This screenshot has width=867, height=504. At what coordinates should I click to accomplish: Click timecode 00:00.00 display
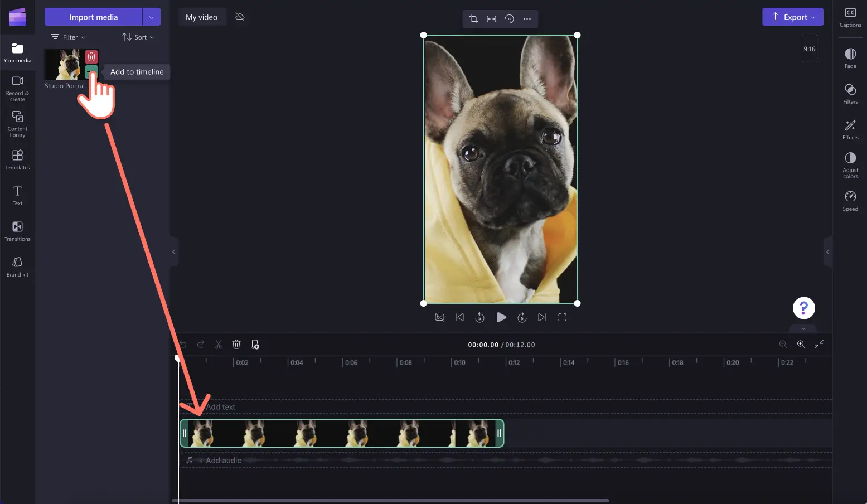tap(483, 345)
